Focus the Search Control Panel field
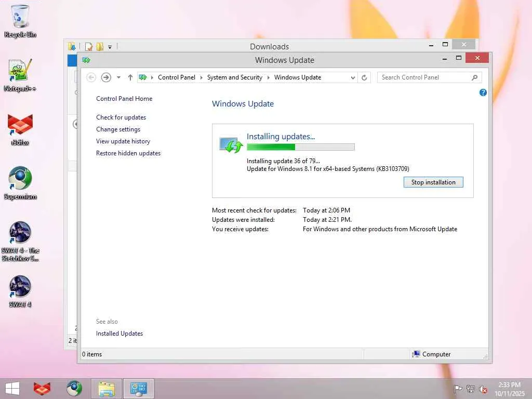Image resolution: width=532 pixels, height=399 pixels. (x=424, y=78)
